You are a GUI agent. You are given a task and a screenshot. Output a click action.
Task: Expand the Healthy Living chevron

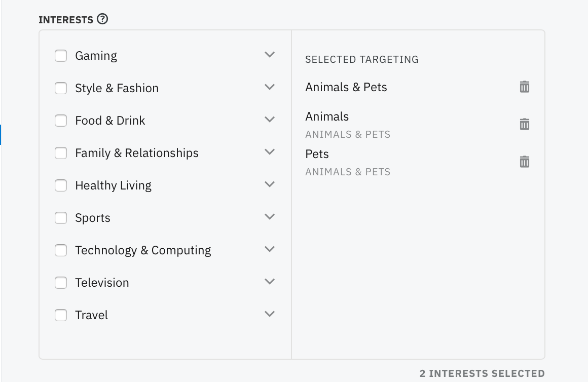pos(270,184)
